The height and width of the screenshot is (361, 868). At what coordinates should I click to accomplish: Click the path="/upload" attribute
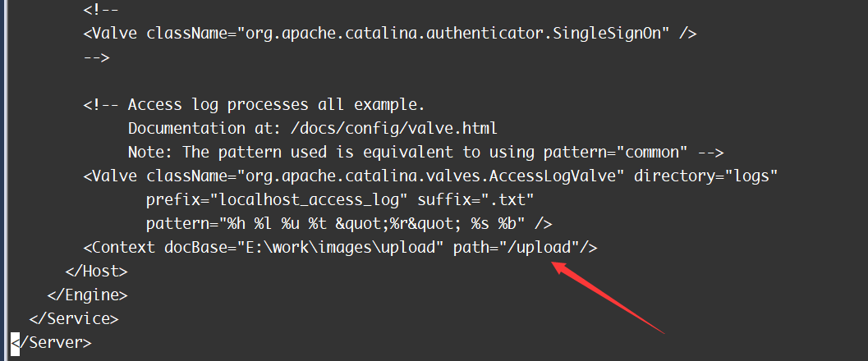pos(516,247)
